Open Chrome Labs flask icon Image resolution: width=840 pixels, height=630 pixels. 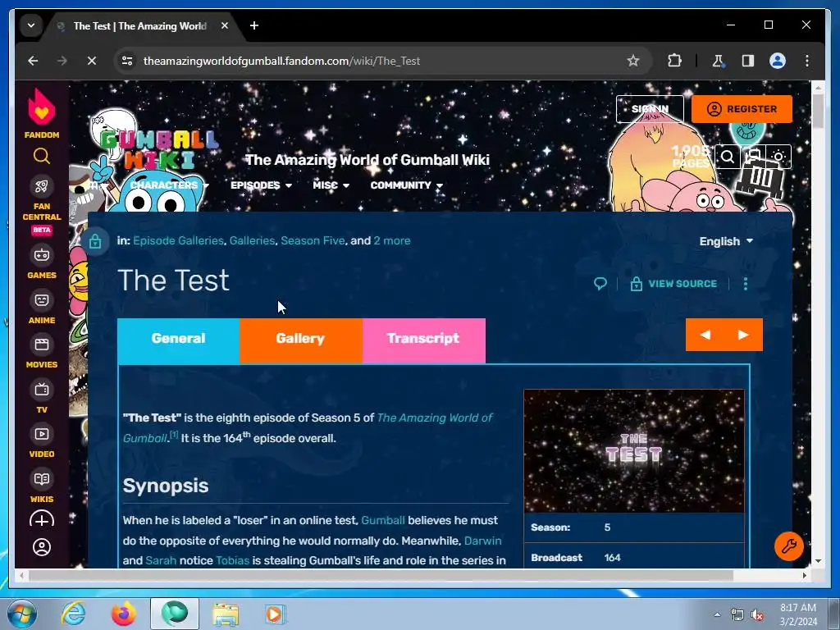coord(718,61)
